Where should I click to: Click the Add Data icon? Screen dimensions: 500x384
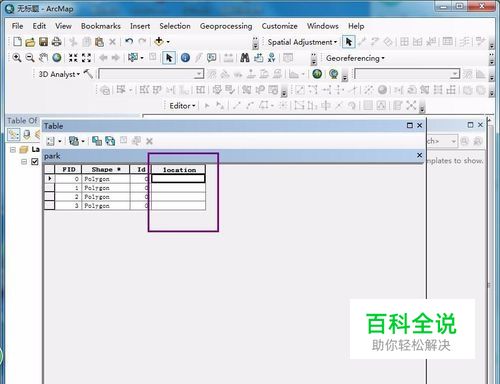click(x=159, y=42)
